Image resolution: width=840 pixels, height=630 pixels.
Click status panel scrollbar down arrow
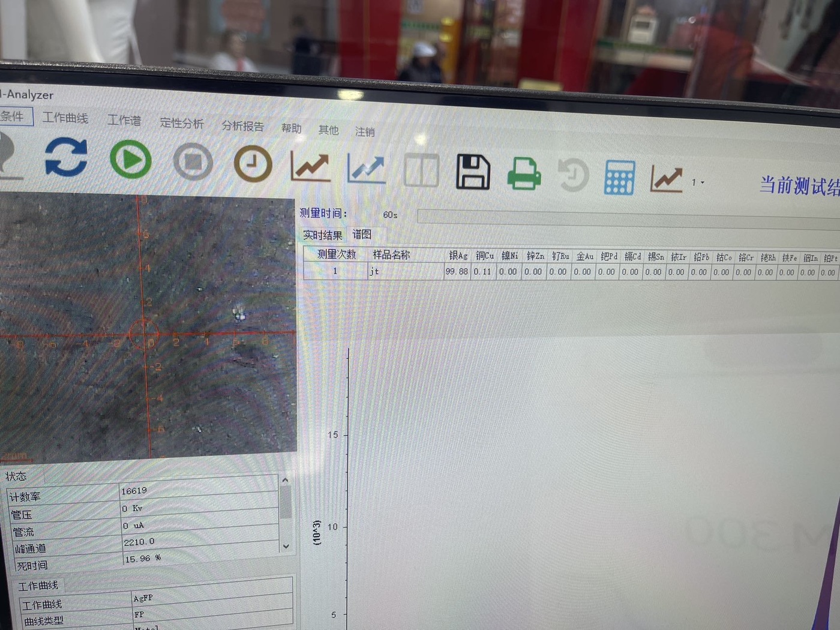pos(286,546)
